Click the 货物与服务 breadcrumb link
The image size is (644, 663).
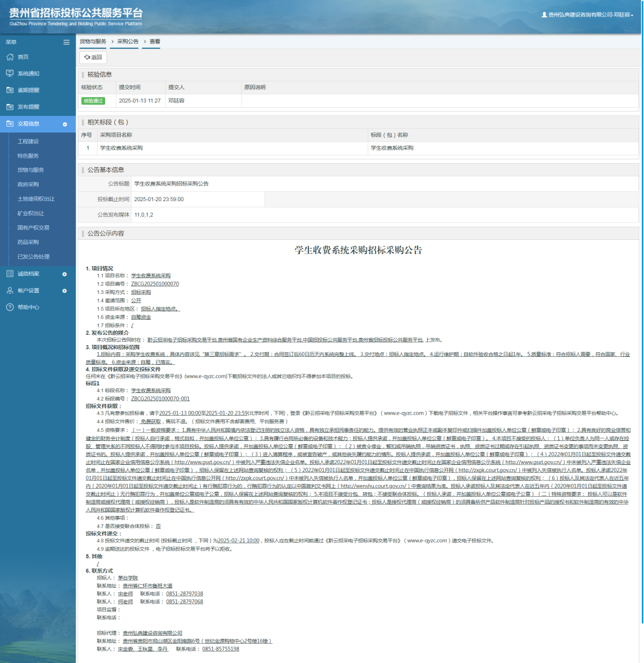coord(93,42)
